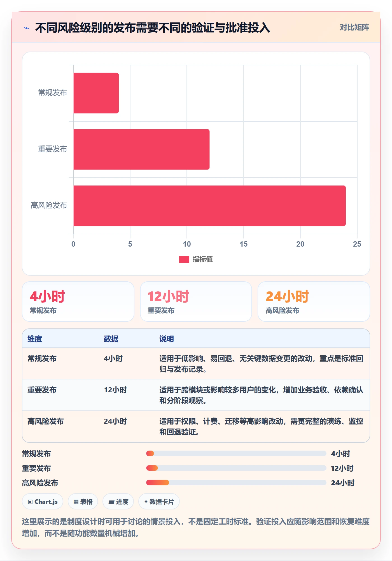392x561 pixels.
Task: Click the 数据 column header
Action: tap(111, 339)
